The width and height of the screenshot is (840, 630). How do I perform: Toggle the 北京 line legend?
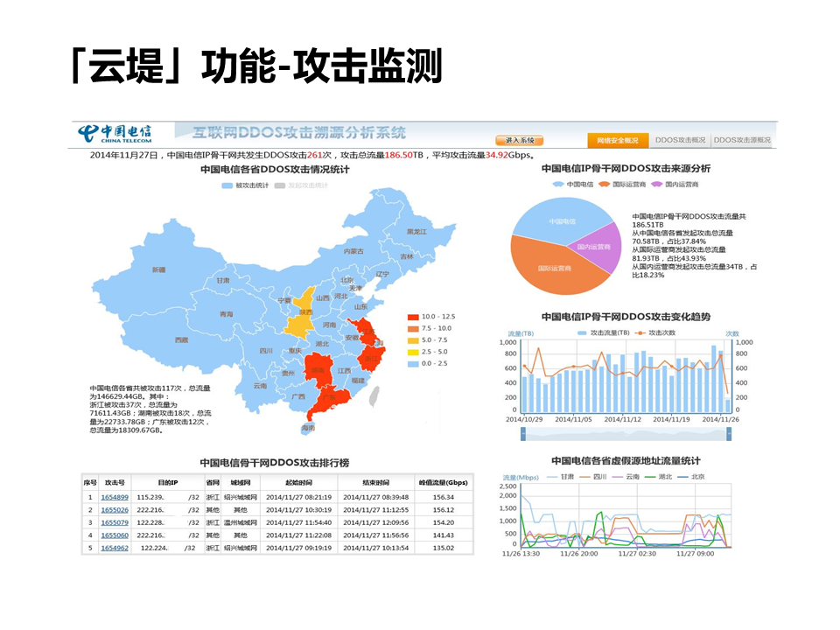point(691,476)
